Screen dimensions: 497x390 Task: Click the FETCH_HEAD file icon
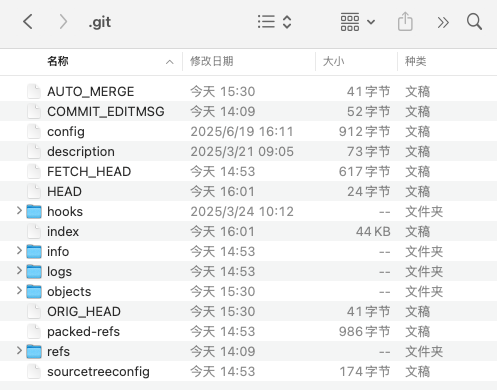point(34,171)
